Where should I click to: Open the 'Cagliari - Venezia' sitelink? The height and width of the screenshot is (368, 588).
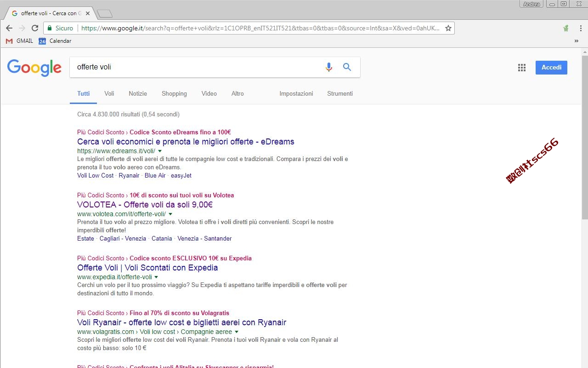point(123,238)
